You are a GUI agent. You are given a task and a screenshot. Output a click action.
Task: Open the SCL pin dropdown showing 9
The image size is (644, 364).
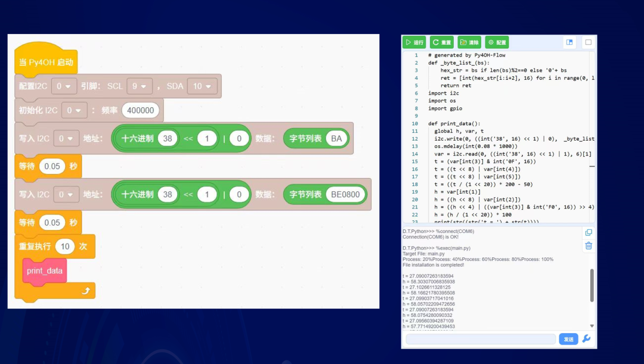point(140,86)
